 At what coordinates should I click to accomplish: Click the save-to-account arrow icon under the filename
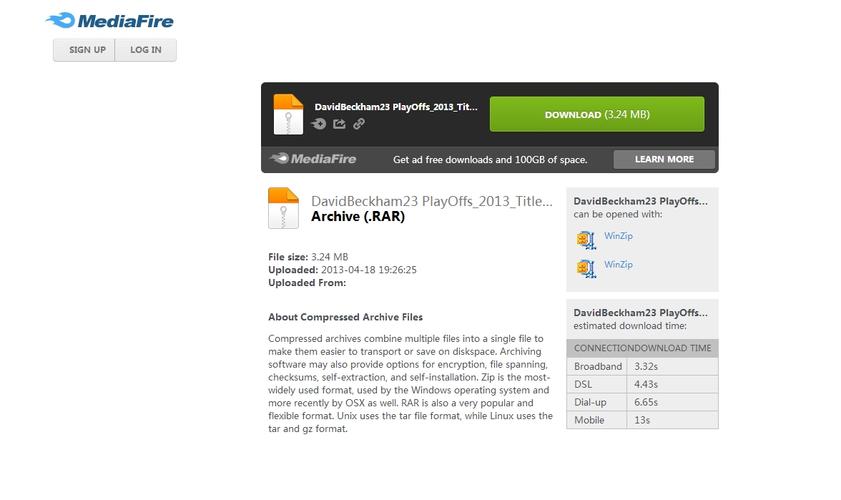click(319, 124)
